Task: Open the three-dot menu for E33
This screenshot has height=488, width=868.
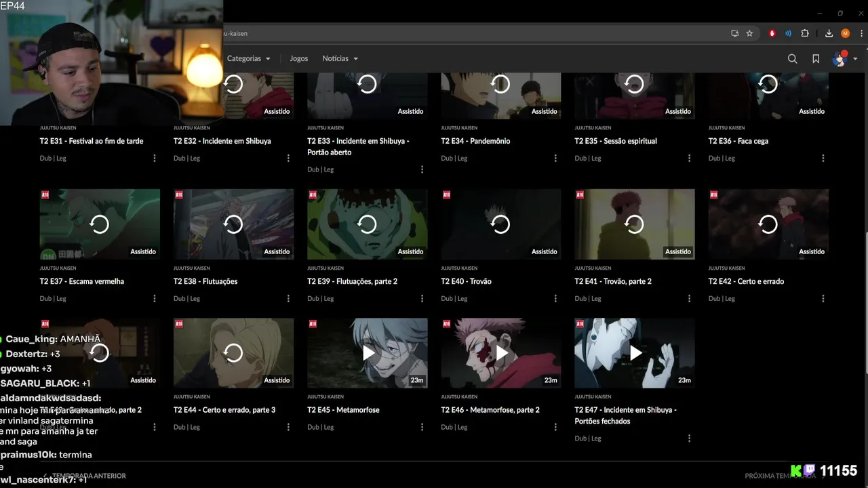Action: coord(422,169)
